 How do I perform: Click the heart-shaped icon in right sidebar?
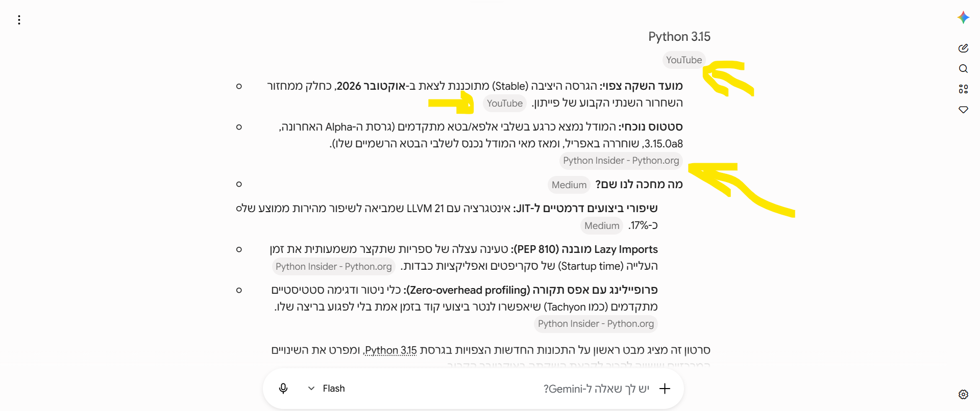click(x=963, y=110)
